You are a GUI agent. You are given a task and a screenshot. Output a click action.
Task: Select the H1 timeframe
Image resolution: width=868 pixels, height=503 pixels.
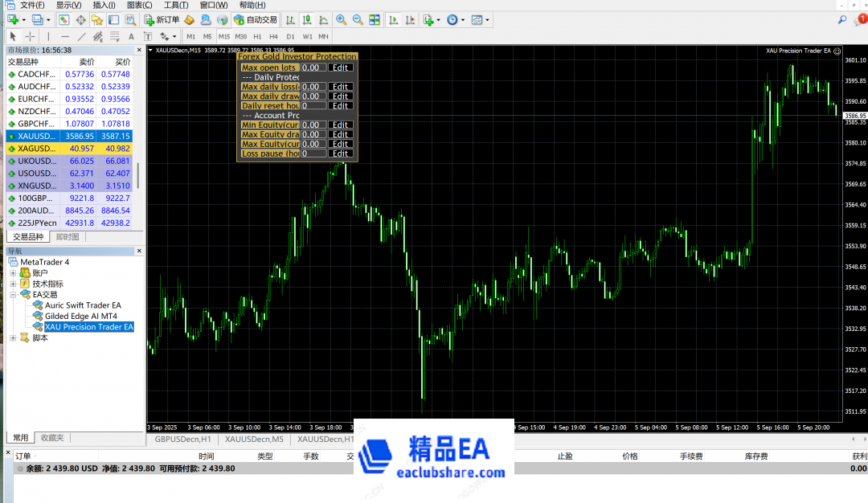coord(257,36)
